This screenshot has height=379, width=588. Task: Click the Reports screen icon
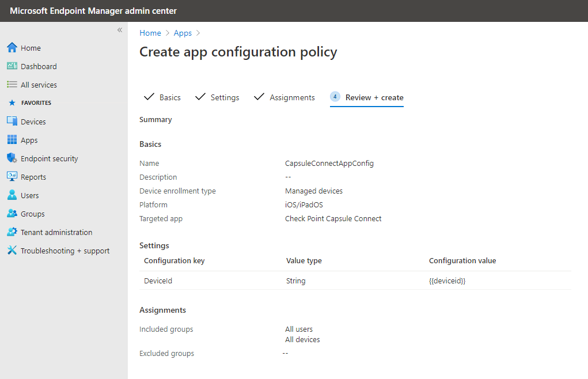(12, 177)
